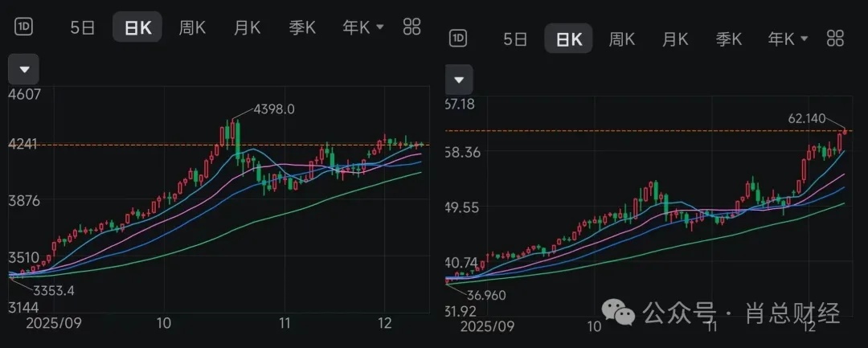Select the 日K tab on right chart

point(568,38)
